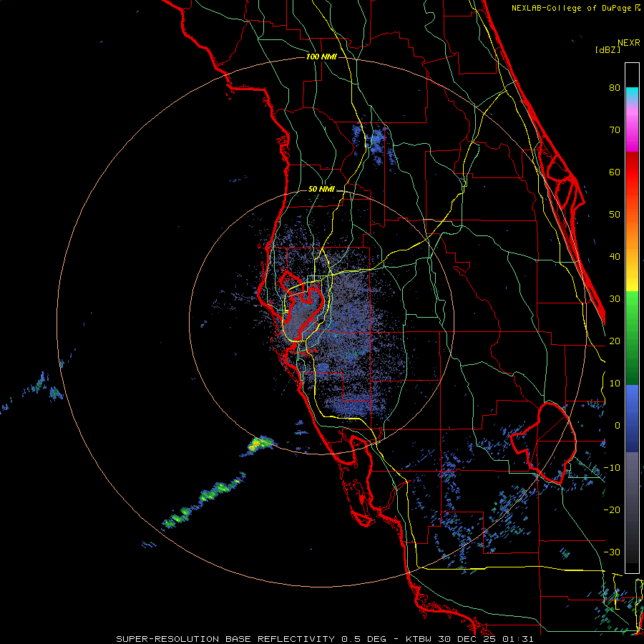Click the 50 value on dBZ scale
644x644 pixels.
(615, 215)
